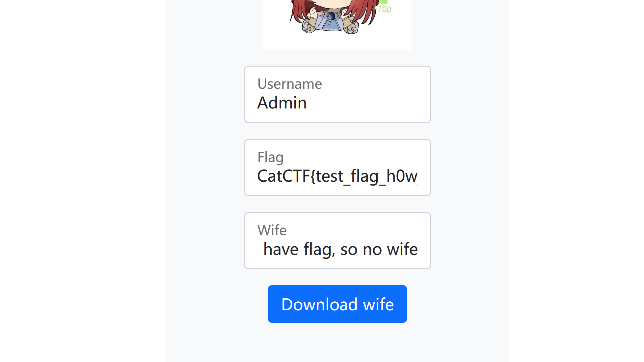
Task: Place cursor on the Admin username value
Action: (x=282, y=103)
